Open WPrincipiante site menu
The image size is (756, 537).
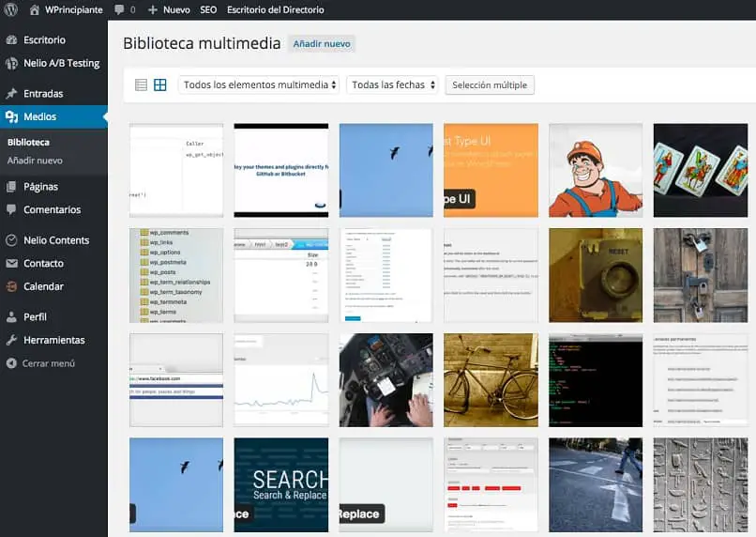coord(74,9)
